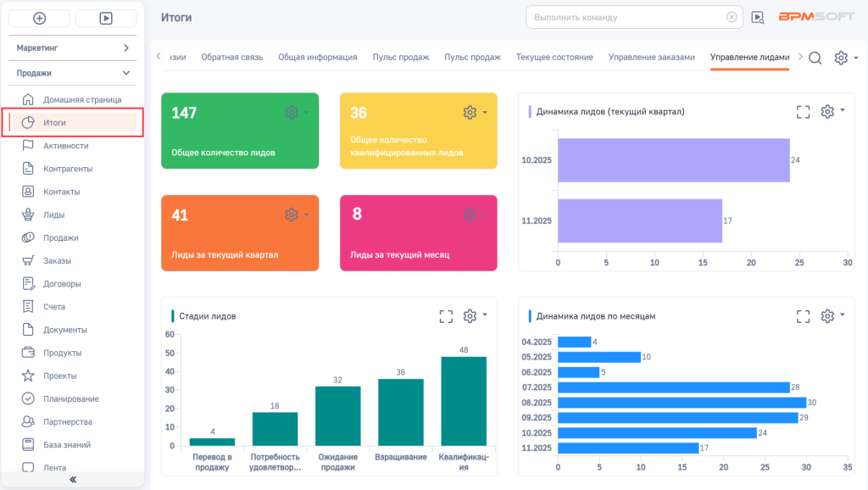Open gear dropdown of Стадии лидов chart
The height and width of the screenshot is (490, 868).
click(475, 316)
